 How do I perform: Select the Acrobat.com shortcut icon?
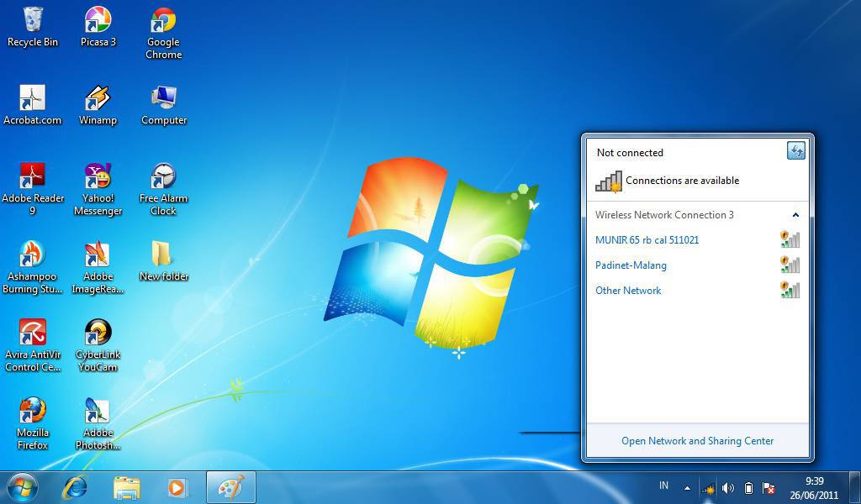point(33,105)
